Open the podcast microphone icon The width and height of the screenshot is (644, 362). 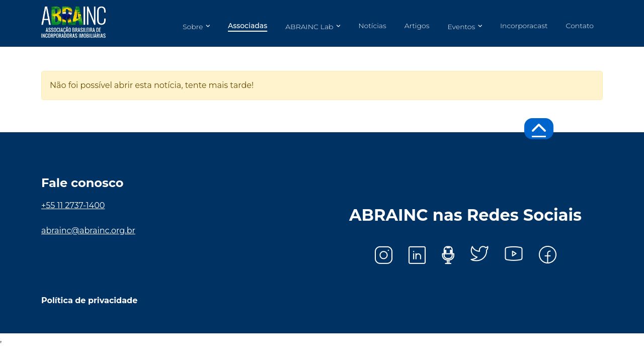(x=448, y=255)
